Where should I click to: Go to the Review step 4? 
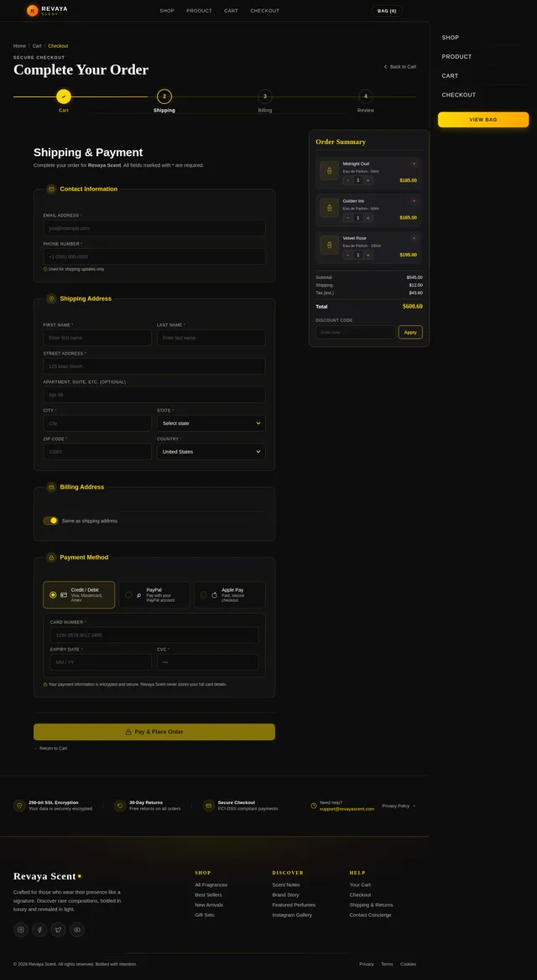pos(366,96)
